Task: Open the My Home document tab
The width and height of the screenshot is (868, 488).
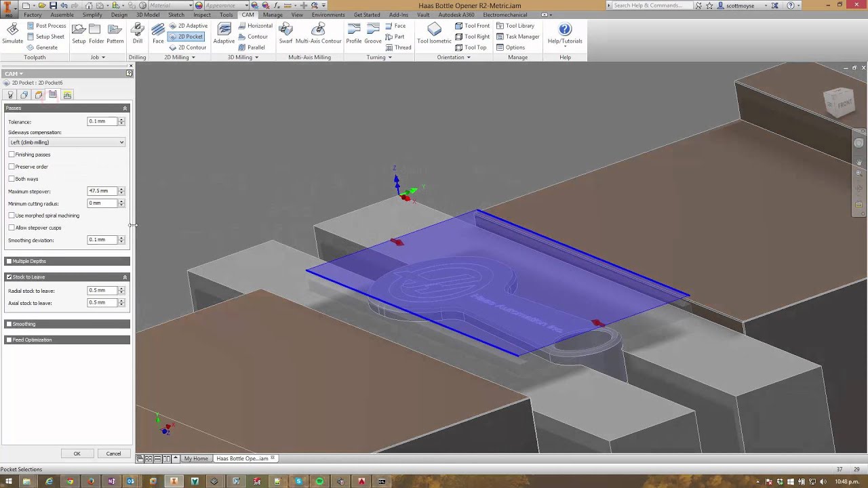Action: coord(196,459)
